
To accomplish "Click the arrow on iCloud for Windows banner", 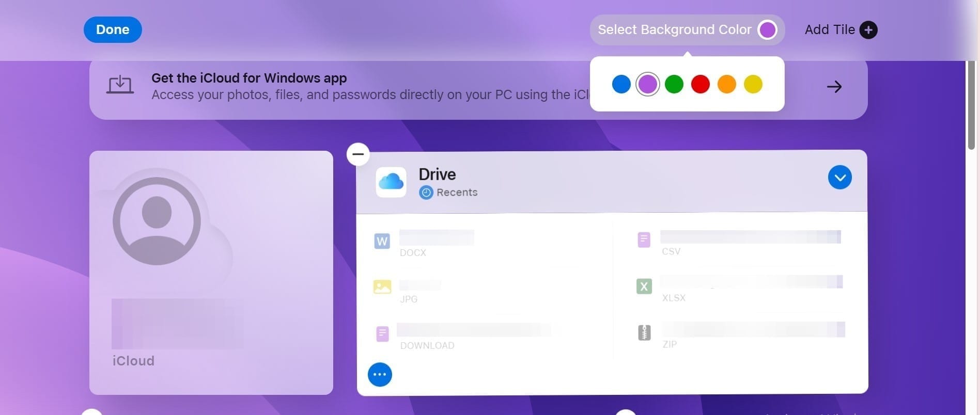I will click(x=834, y=86).
